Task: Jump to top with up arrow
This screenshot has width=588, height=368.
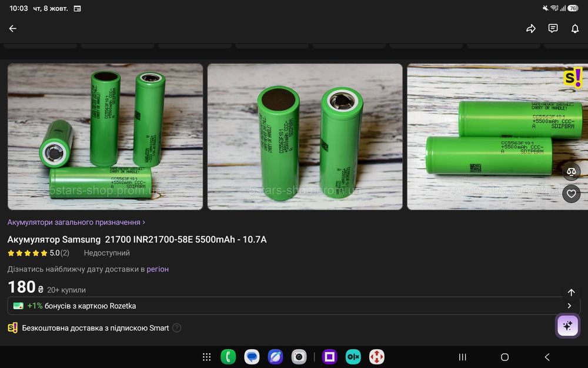Action: [x=571, y=293]
